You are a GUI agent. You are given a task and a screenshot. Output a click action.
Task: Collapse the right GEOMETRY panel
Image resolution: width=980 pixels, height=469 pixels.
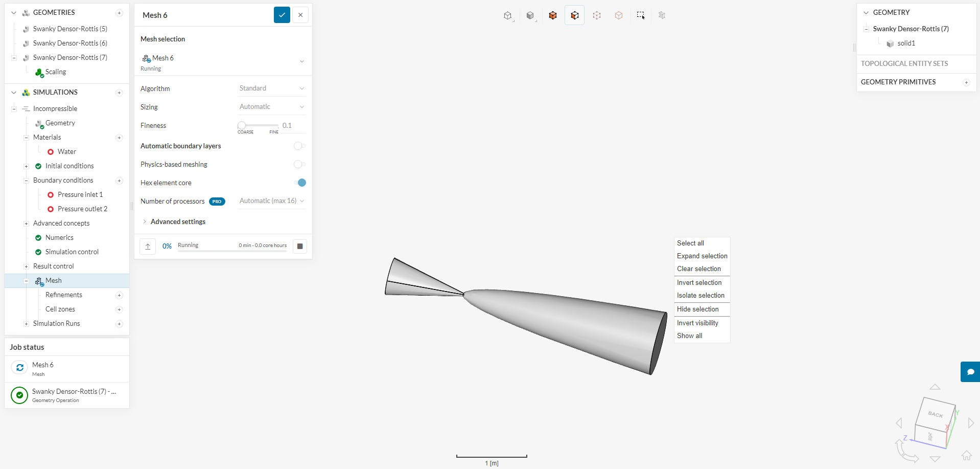pos(866,13)
